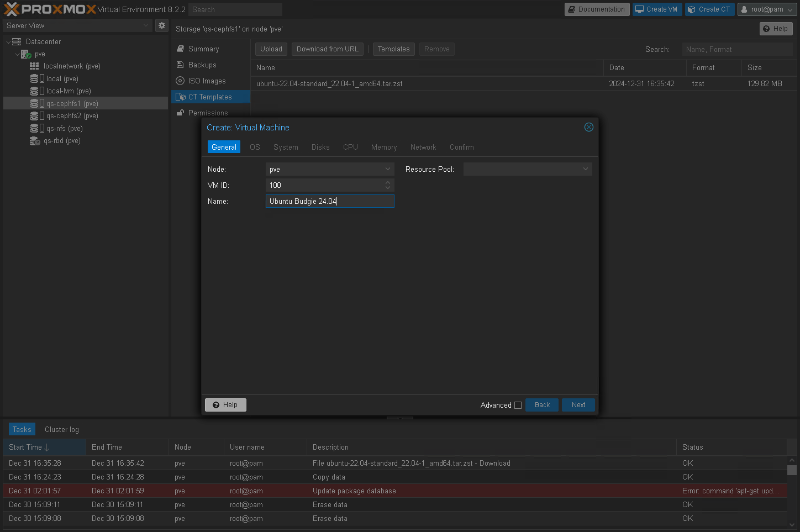Open the Node dropdown
The width and height of the screenshot is (800, 532).
(388, 169)
